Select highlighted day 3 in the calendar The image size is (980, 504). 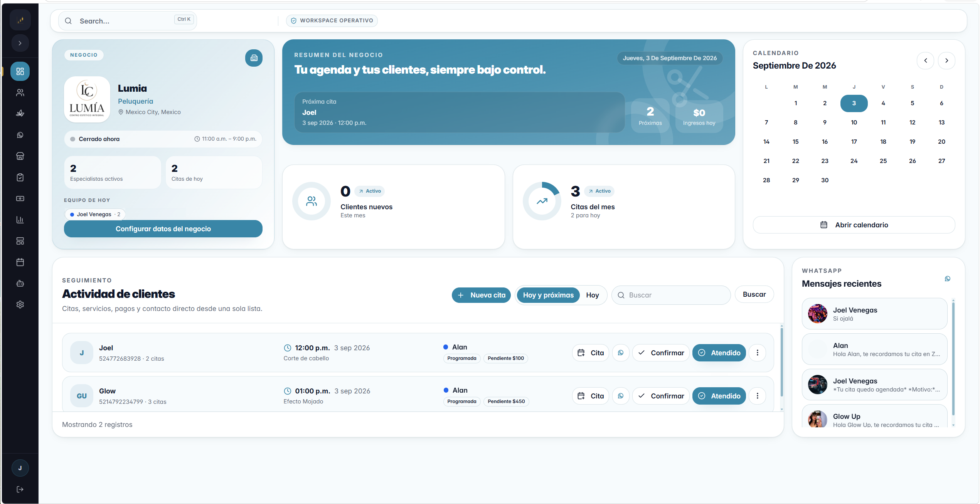[x=854, y=103]
